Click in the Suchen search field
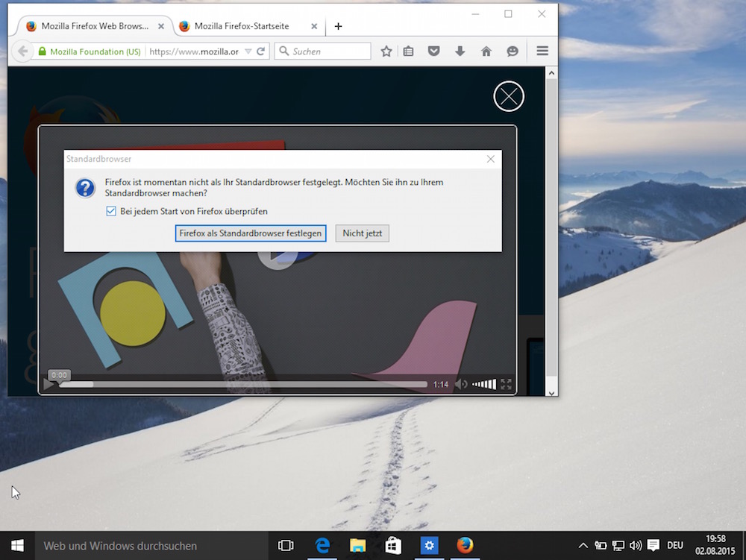 [322, 51]
